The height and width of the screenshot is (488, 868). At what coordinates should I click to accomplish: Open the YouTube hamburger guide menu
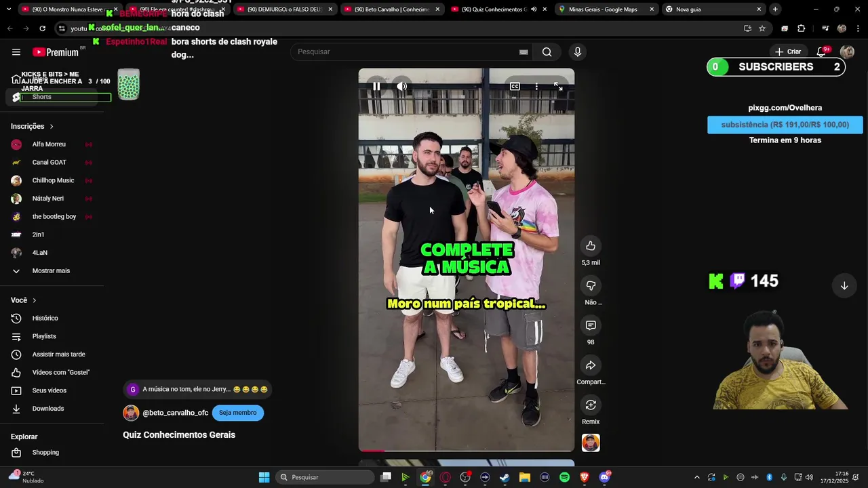(16, 52)
